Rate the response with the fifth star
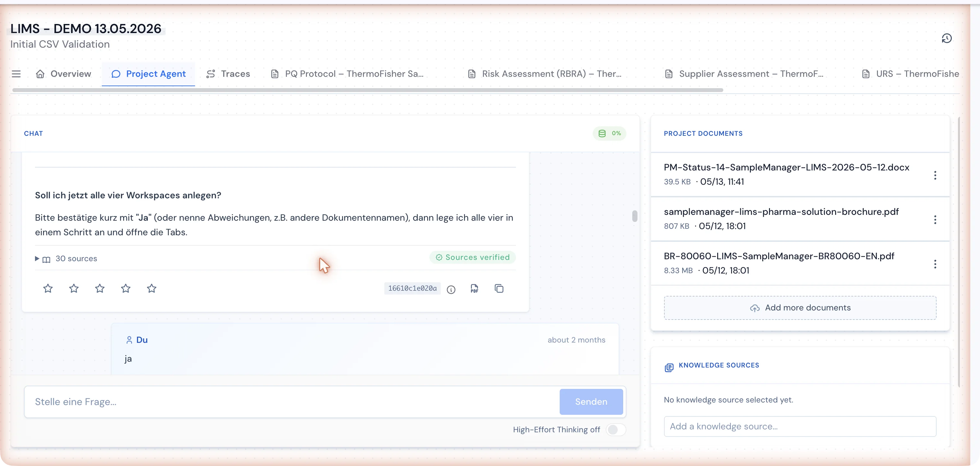This screenshot has width=980, height=466. pos(151,289)
